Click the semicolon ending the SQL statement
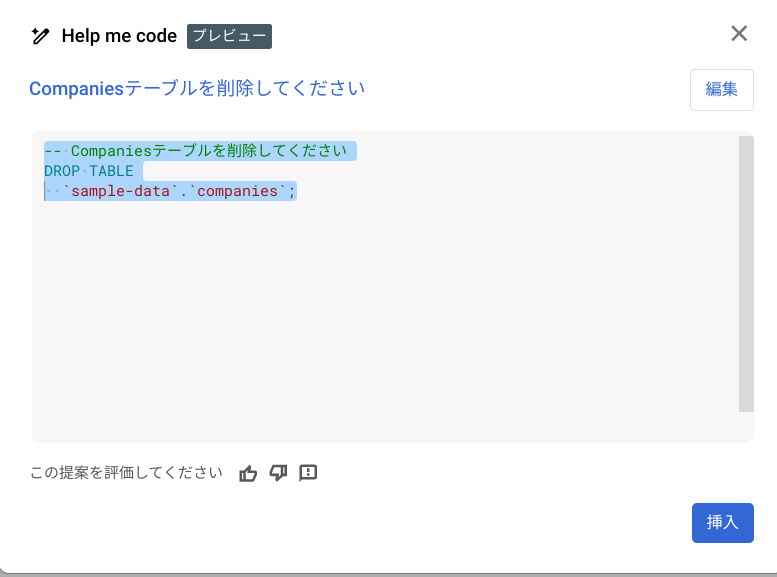 pyautogui.click(x=292, y=191)
